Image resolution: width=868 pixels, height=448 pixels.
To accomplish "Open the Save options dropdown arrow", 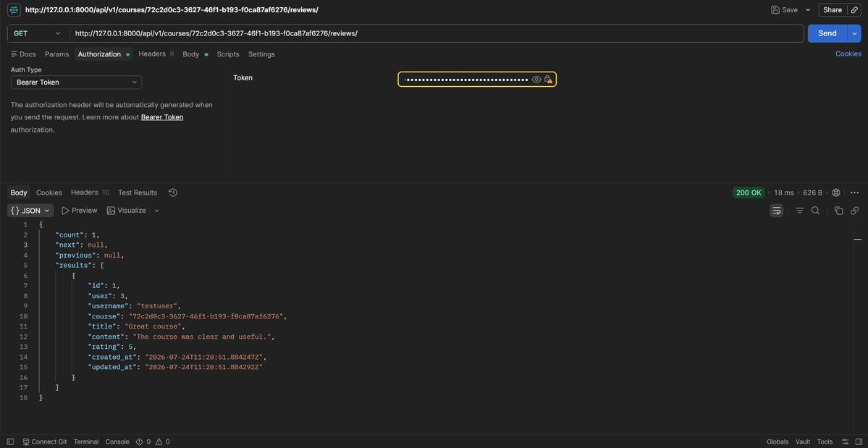I will pyautogui.click(x=808, y=10).
